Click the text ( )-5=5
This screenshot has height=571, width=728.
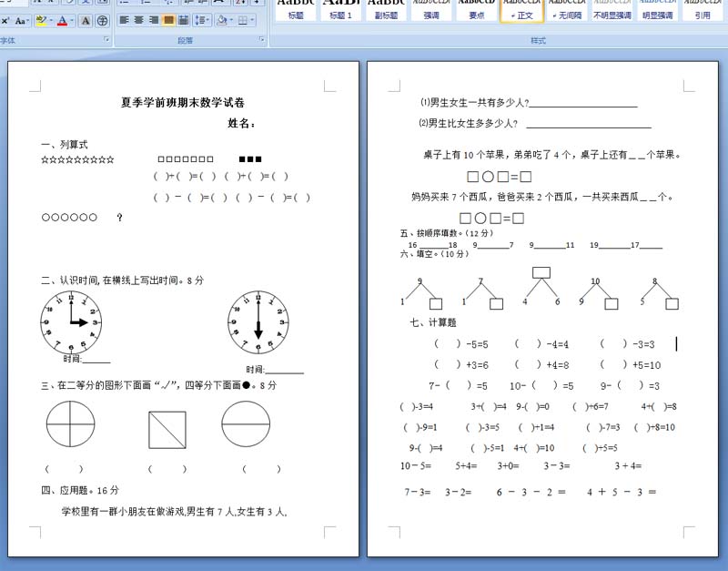click(461, 344)
